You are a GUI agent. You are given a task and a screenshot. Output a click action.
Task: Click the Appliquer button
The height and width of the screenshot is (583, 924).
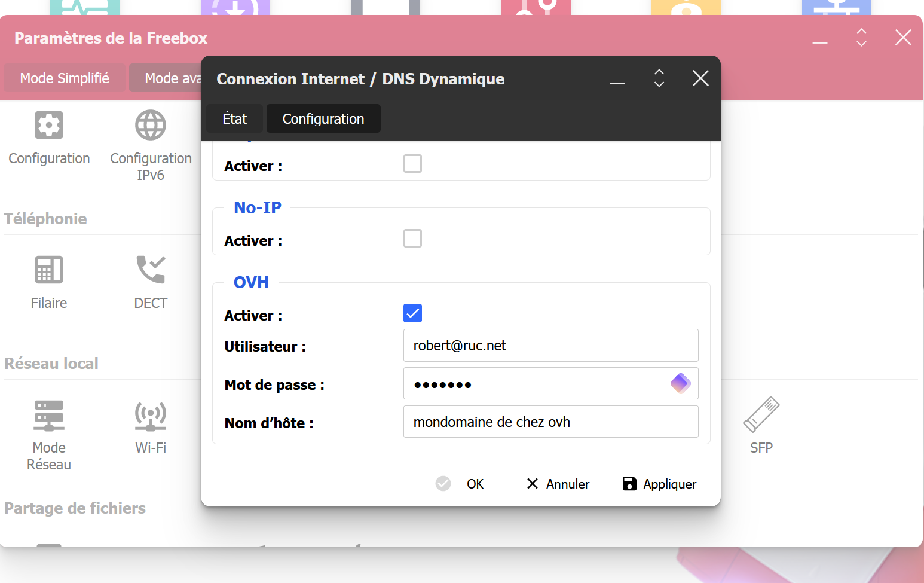659,484
